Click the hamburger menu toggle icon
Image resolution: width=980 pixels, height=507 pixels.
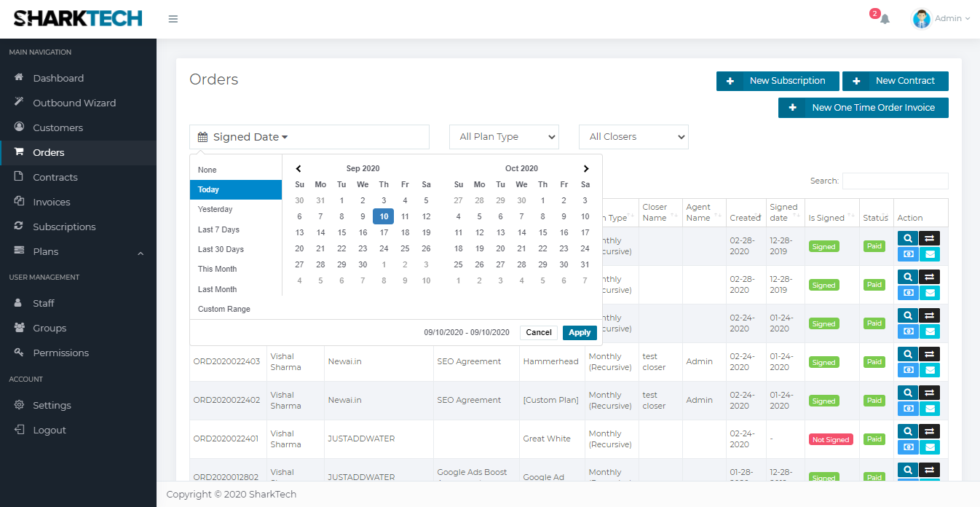pos(173,19)
